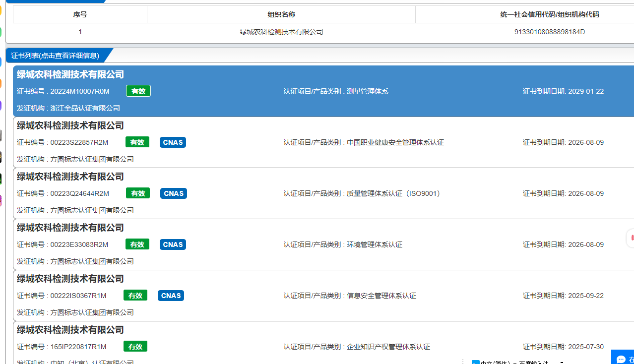Image resolution: width=634 pixels, height=364 pixels.
Task: Click certificate number 00223E33083R2M
Action: [79, 244]
